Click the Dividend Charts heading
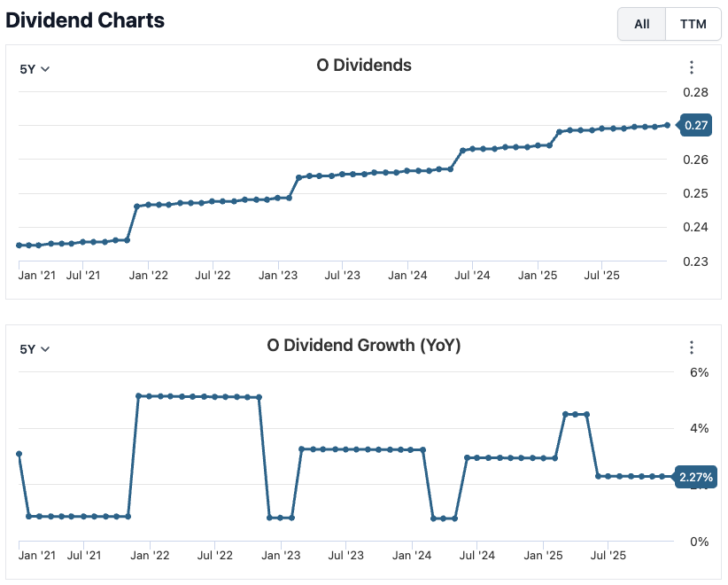This screenshot has height=585, width=728. [85, 20]
